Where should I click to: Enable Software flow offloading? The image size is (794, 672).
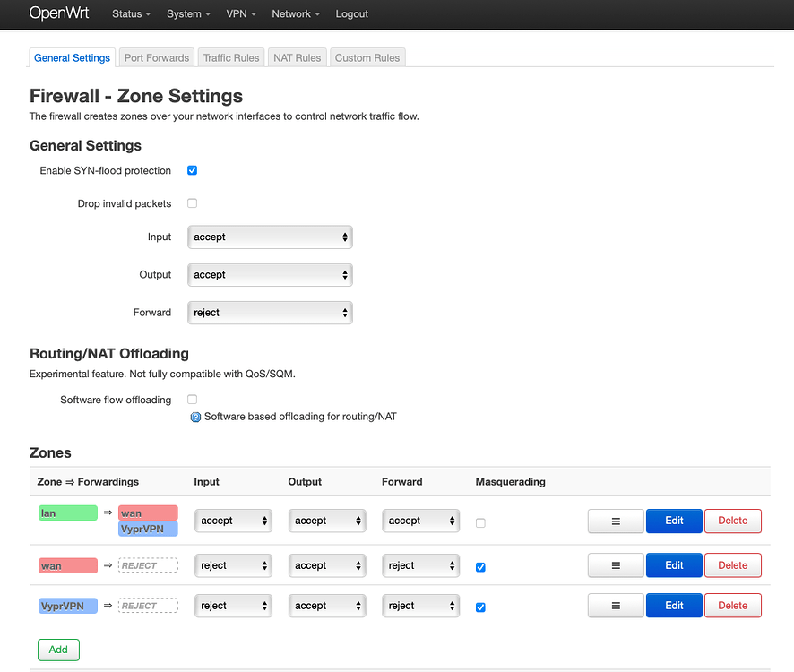(x=192, y=399)
